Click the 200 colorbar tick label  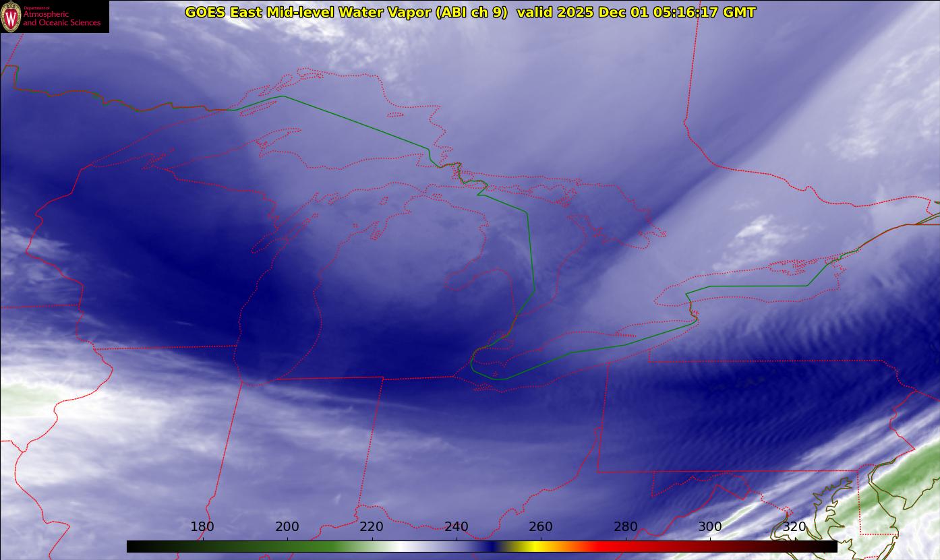pyautogui.click(x=287, y=527)
